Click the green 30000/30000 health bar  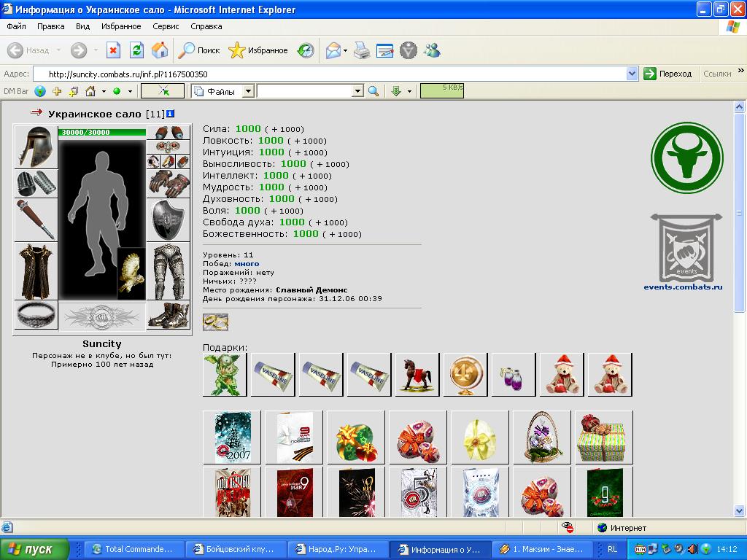[102, 133]
